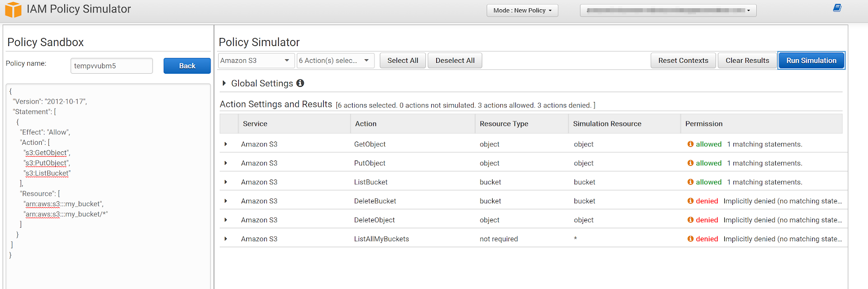The height and width of the screenshot is (289, 868).
Task: Expand the ListAllMyBuckets result row
Action: pos(226,239)
